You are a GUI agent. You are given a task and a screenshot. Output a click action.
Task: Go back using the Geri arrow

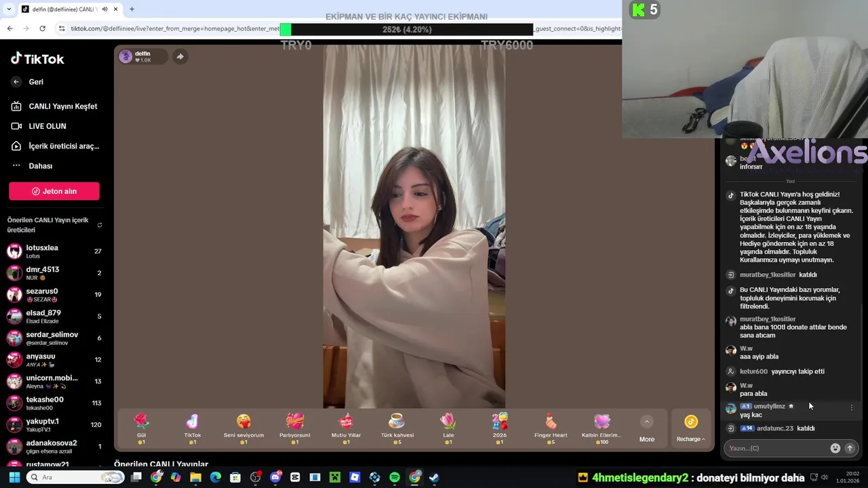(16, 82)
